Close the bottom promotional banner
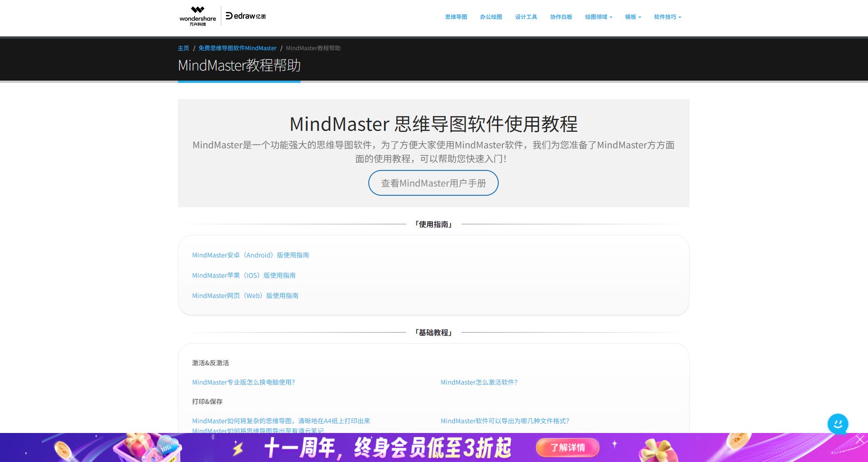The width and height of the screenshot is (868, 462). click(860, 439)
